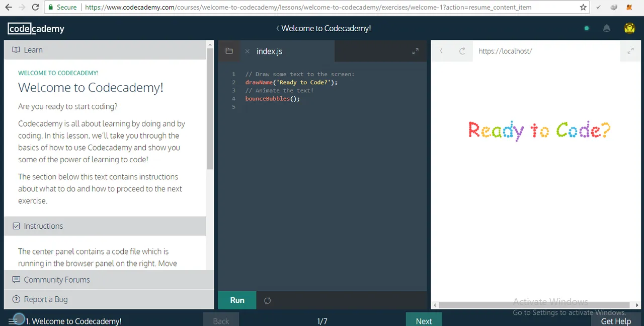
Task: Click the Instructions checkbox icon
Action: [16, 226]
